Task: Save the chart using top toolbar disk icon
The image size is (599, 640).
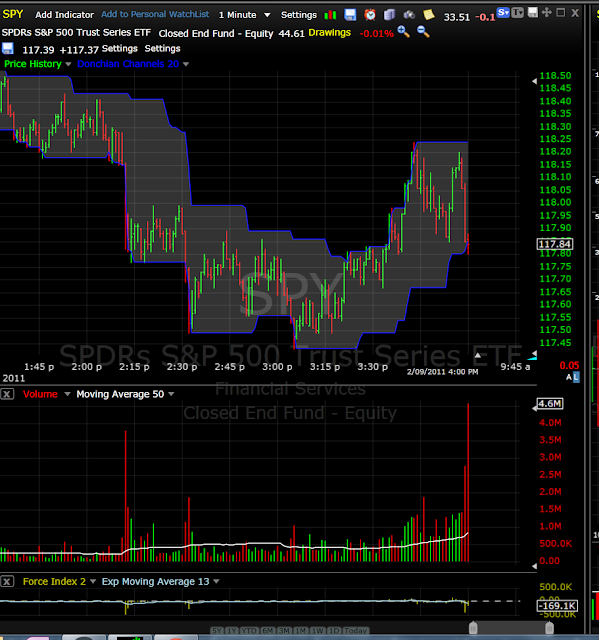Action: 350,15
